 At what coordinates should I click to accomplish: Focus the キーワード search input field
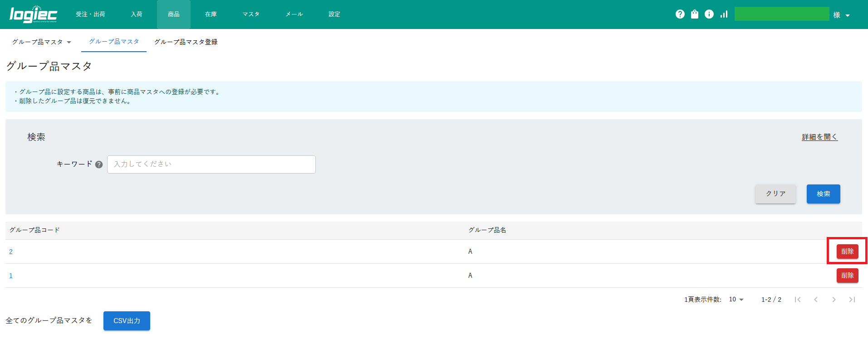(211, 164)
